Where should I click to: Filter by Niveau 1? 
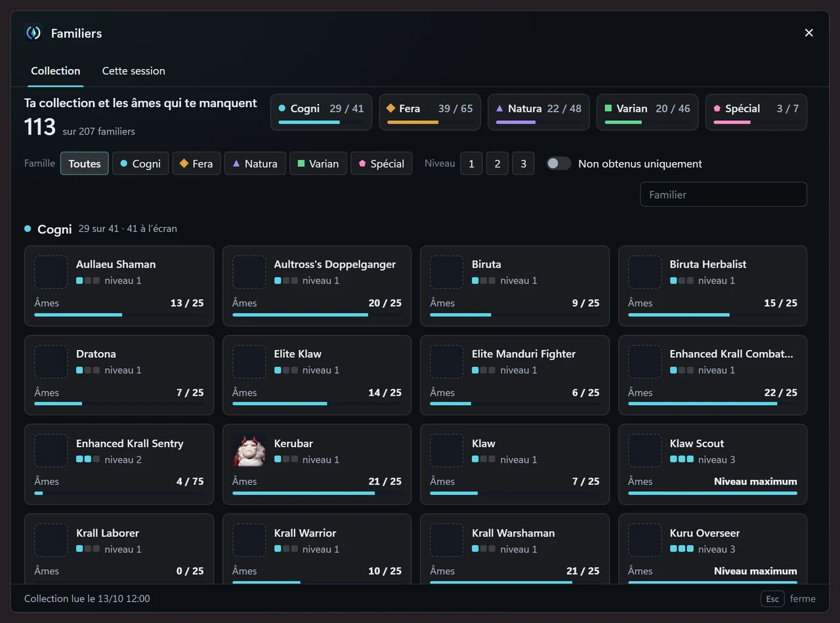[x=471, y=163]
